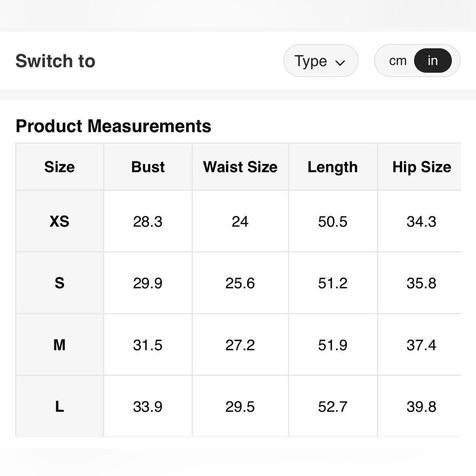Select the M size row label

[x=59, y=345]
